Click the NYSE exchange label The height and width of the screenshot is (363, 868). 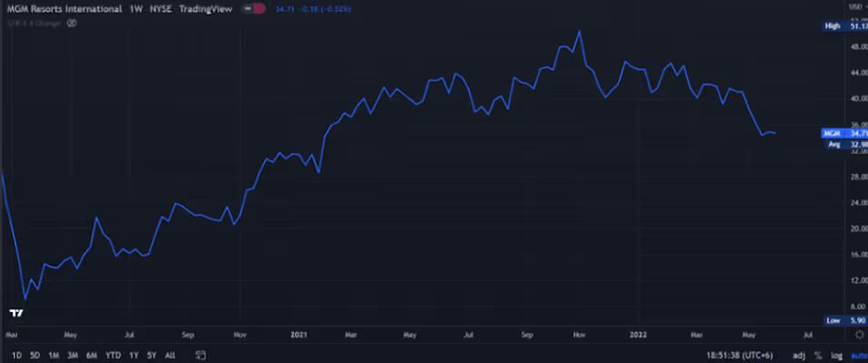pos(161,9)
